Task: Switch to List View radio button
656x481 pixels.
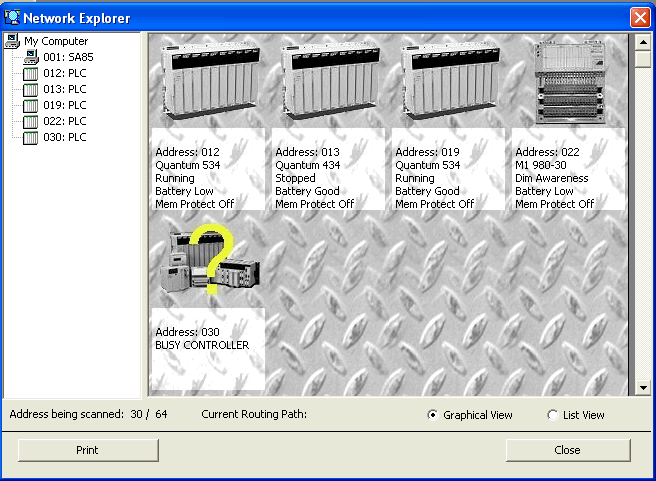Action: point(553,415)
